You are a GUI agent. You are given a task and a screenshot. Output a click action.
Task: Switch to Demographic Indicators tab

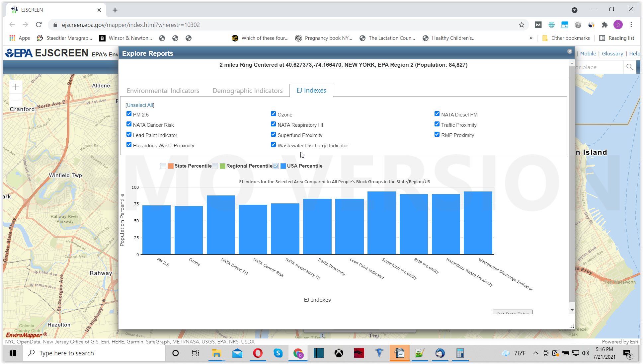[x=248, y=91]
